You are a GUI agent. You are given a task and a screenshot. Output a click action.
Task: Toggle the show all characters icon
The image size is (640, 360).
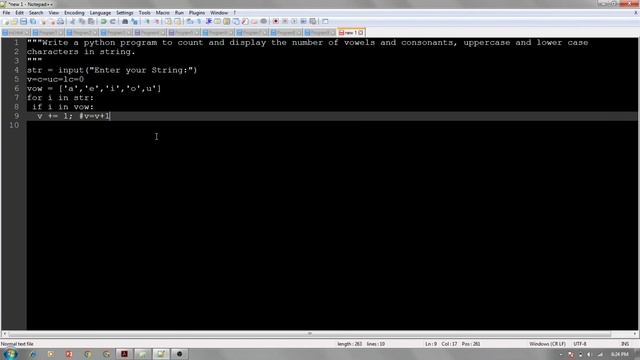point(199,21)
